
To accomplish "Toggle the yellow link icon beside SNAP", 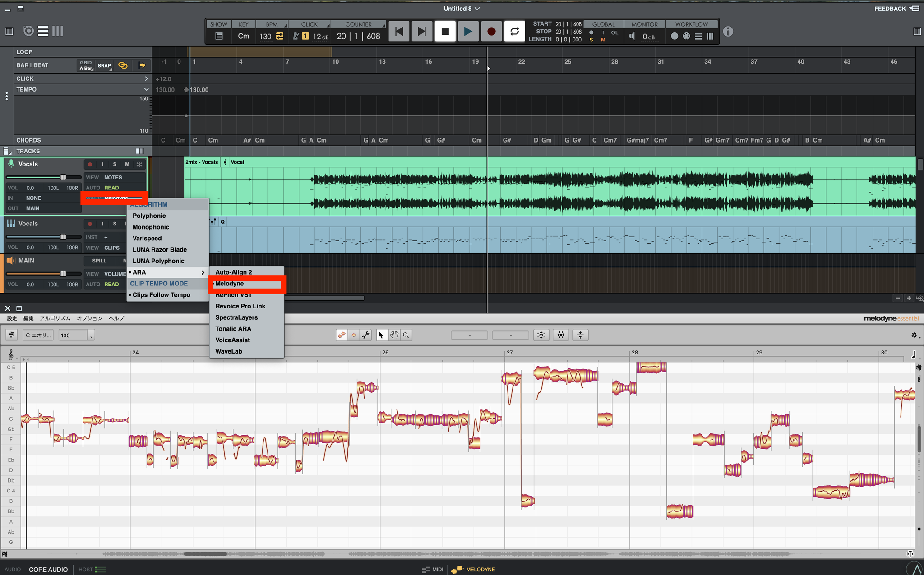I will [x=122, y=65].
